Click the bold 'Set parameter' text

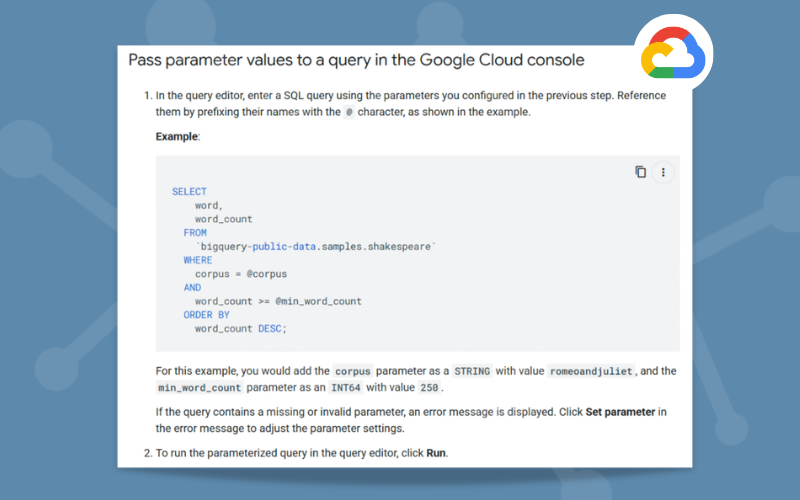620,412
